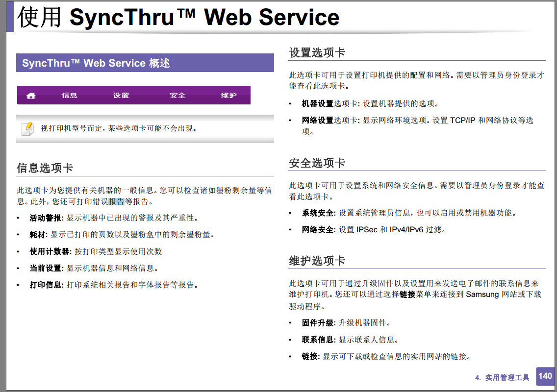Click the text "TCP/IP" in network settings bullet
This screenshot has height=392, width=557.
pyautogui.click(x=462, y=121)
